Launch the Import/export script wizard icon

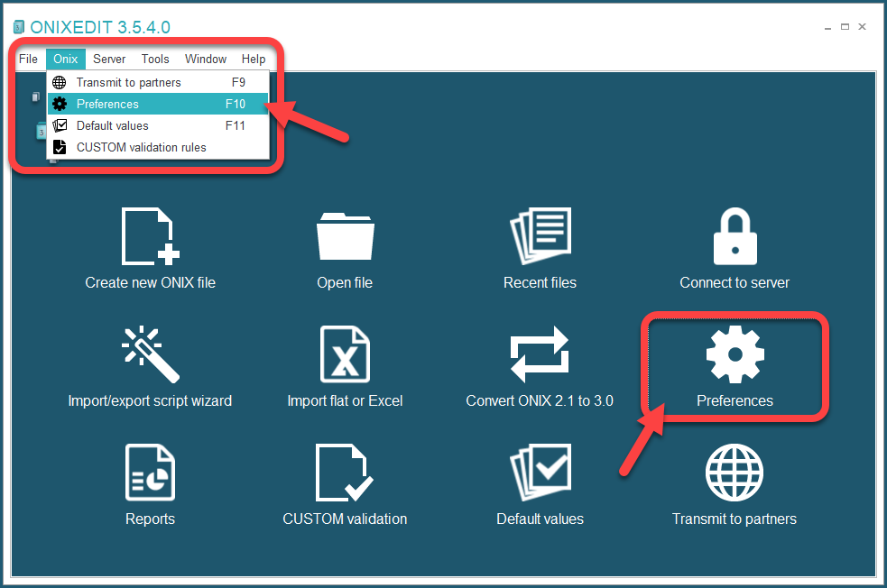(151, 354)
